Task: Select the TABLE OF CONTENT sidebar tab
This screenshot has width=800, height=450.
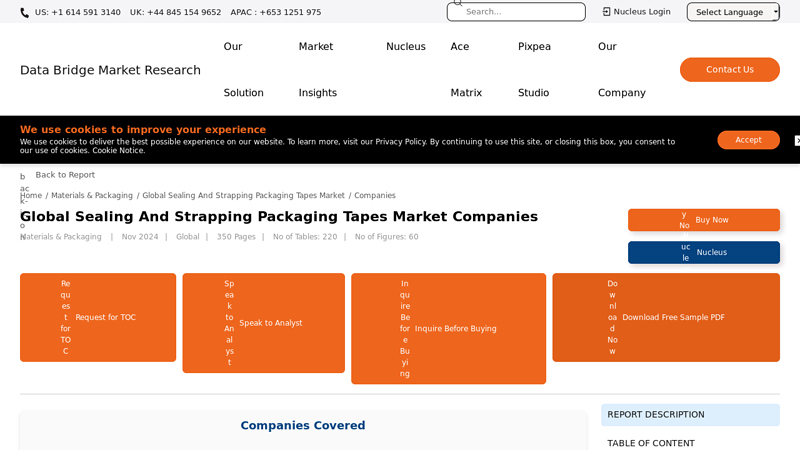Action: [x=651, y=443]
